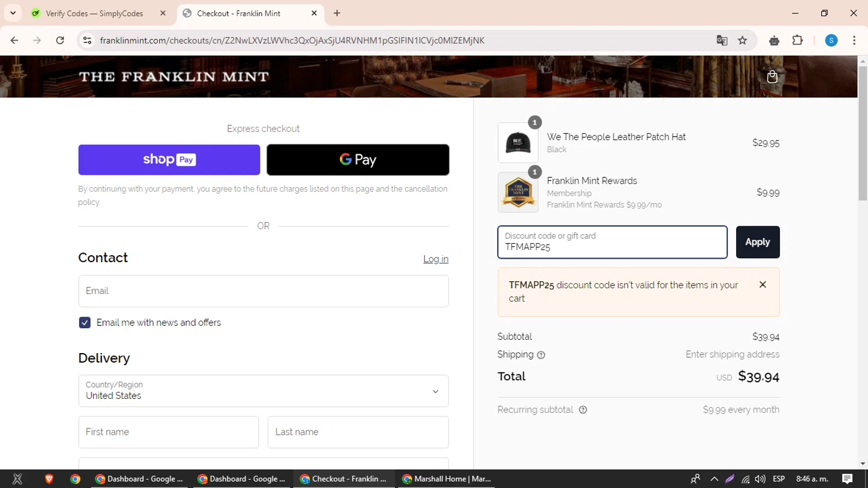Reload the checkout page
The width and height of the screenshot is (868, 488).
pos(60,41)
